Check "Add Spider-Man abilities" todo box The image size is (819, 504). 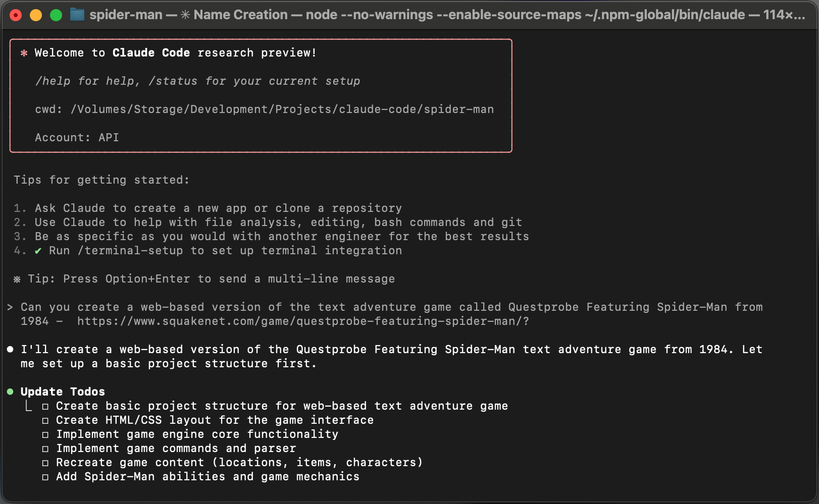[x=45, y=477]
